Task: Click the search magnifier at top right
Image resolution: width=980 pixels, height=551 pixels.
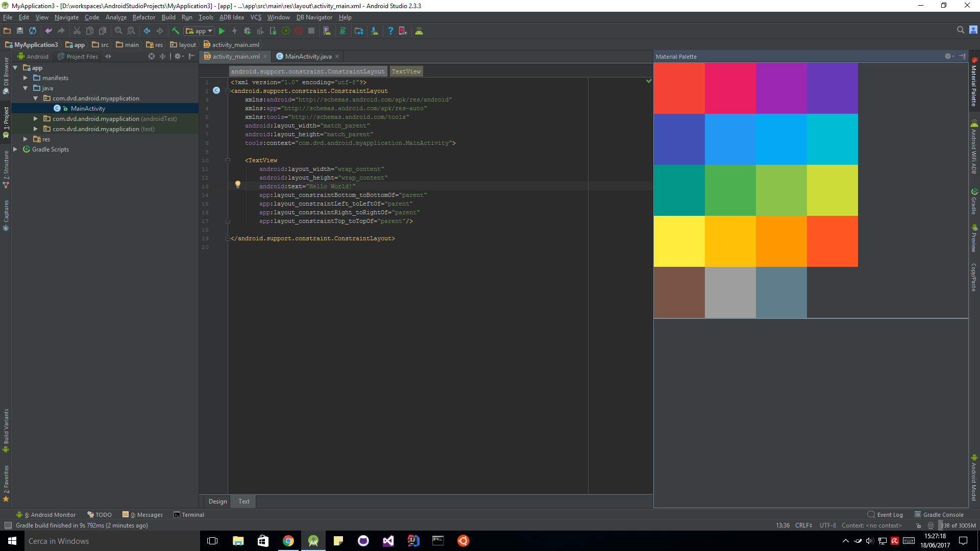Action: (x=960, y=30)
